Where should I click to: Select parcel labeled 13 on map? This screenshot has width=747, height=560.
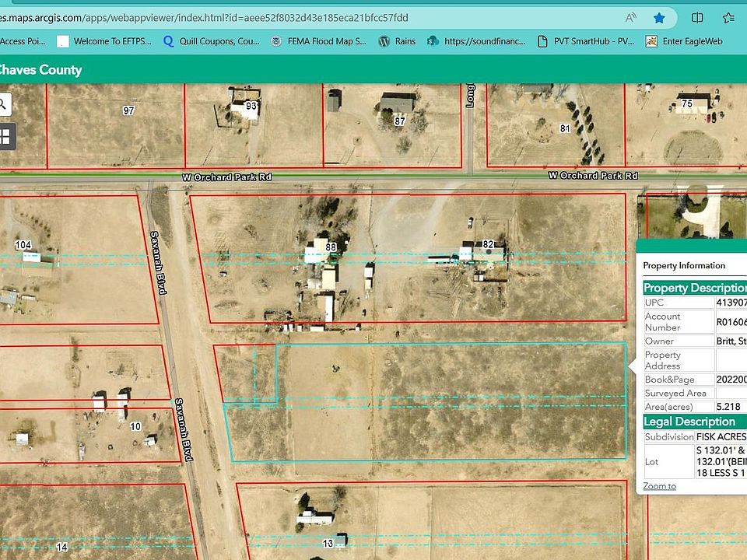(x=328, y=542)
